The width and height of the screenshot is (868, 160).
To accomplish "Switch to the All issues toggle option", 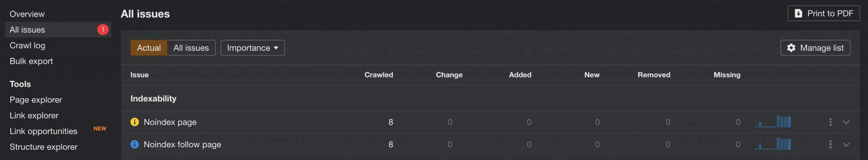I will click(x=191, y=48).
